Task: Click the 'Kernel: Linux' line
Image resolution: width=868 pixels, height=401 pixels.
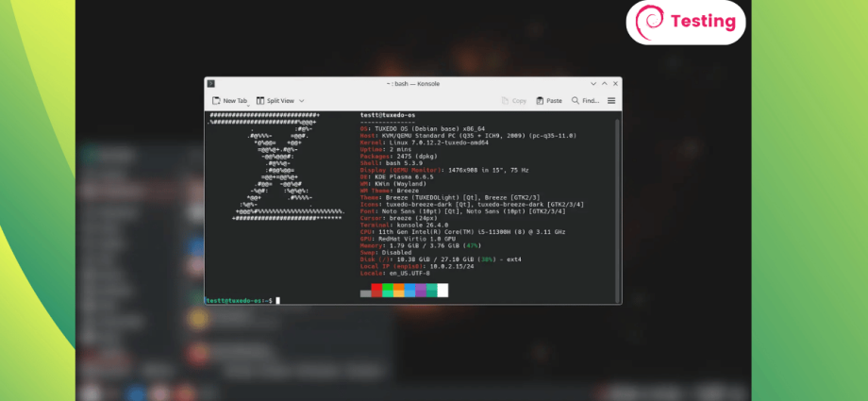Action: click(x=424, y=142)
